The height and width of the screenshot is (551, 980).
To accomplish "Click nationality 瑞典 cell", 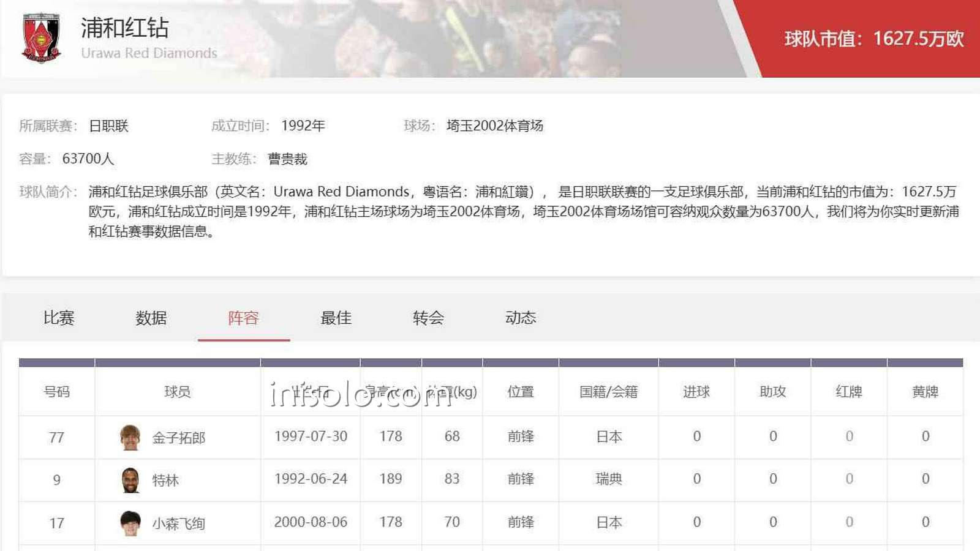I will 609,479.
